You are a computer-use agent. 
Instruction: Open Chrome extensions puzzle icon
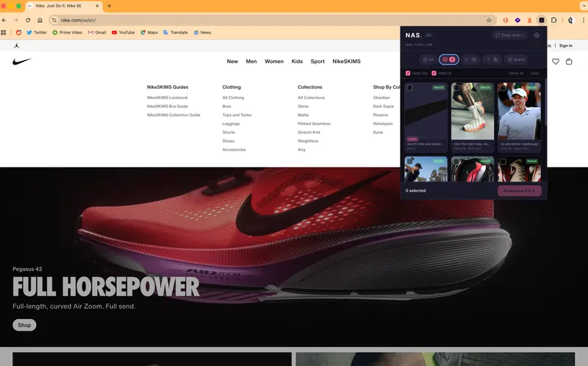pyautogui.click(x=554, y=20)
